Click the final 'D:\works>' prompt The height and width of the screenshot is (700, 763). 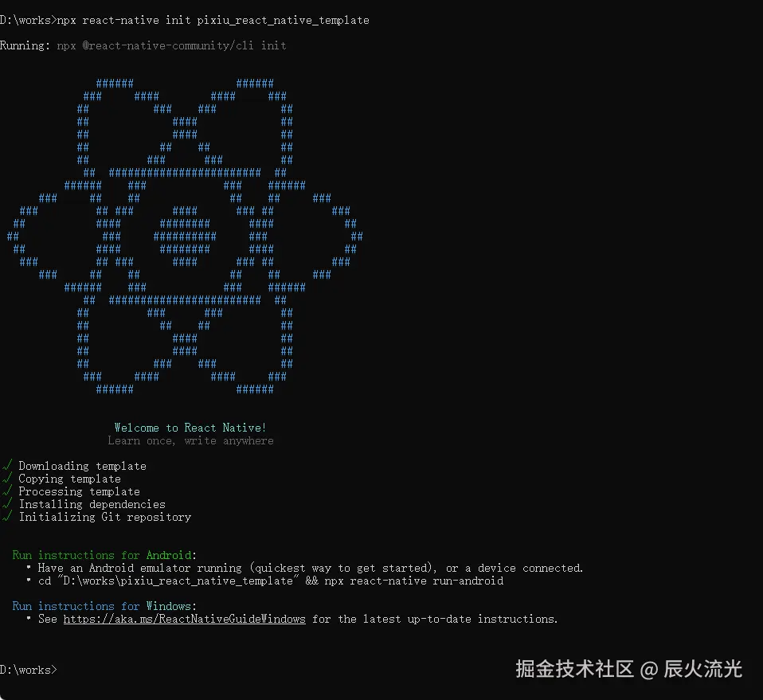coord(28,670)
